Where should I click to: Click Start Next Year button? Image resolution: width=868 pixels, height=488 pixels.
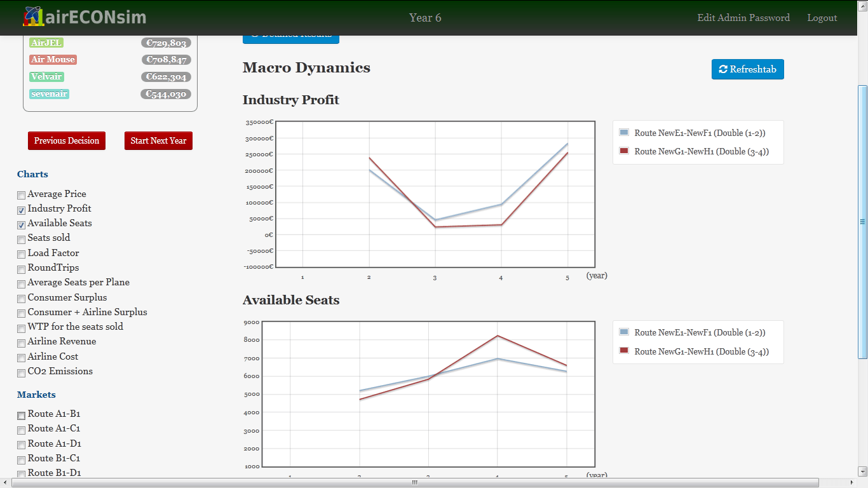pyautogui.click(x=158, y=141)
